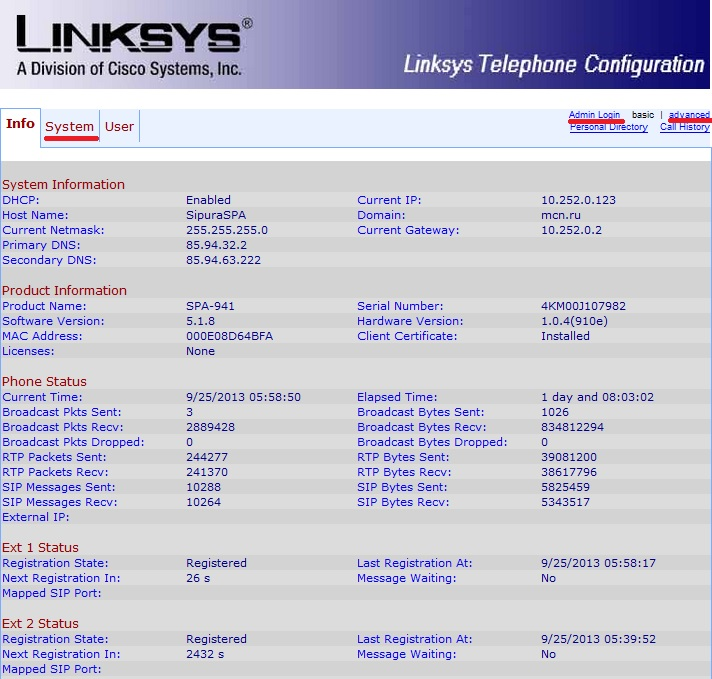
Task: Click Ext 2 Status heading
Action: coord(40,623)
